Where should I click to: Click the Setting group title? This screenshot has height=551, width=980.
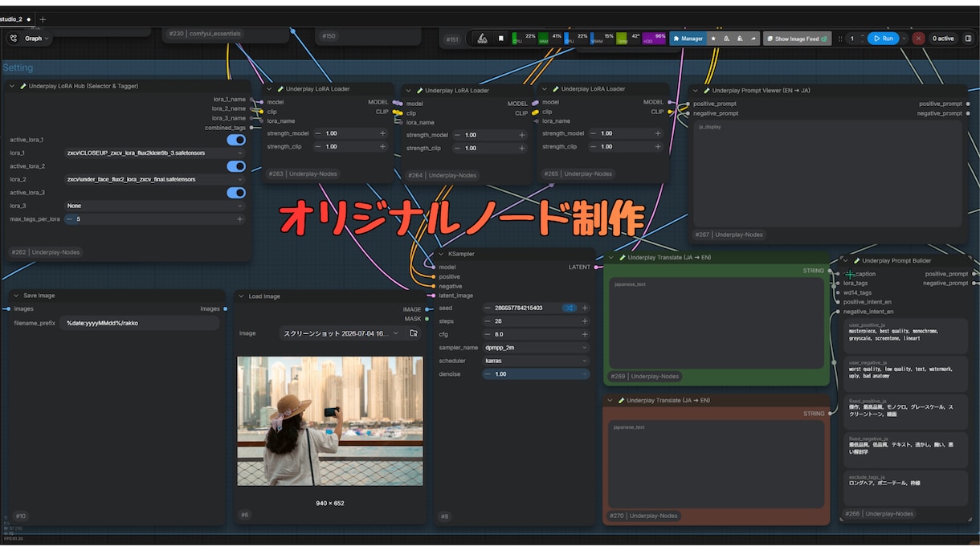click(x=18, y=67)
